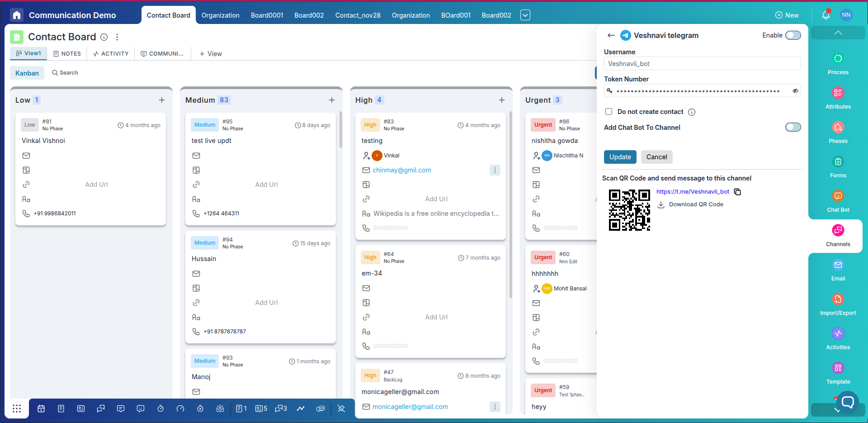Click the Update button

[620, 157]
